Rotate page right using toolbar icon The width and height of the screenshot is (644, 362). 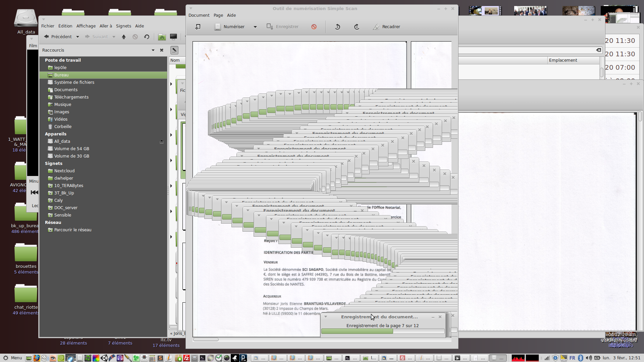coord(357,27)
